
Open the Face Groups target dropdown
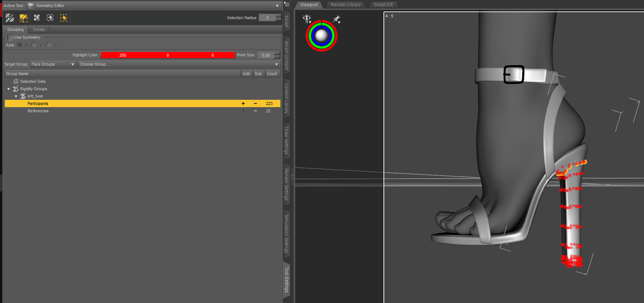coord(53,64)
